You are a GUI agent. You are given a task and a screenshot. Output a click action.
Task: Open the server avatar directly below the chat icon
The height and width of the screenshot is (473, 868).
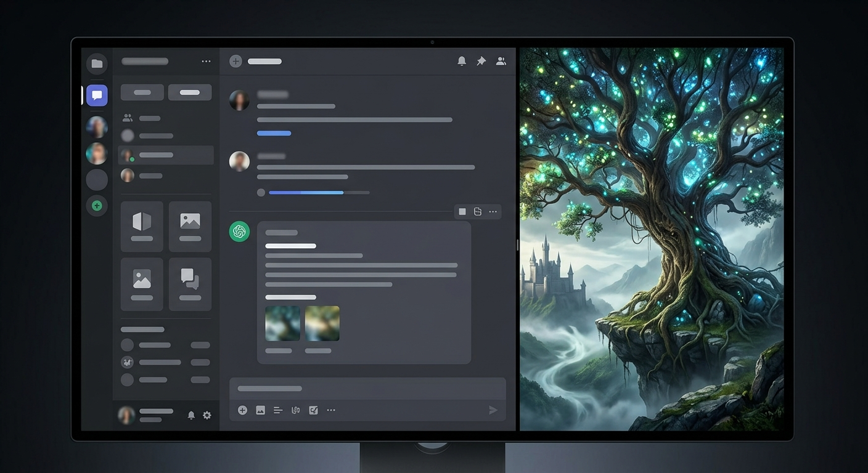pos(97,127)
